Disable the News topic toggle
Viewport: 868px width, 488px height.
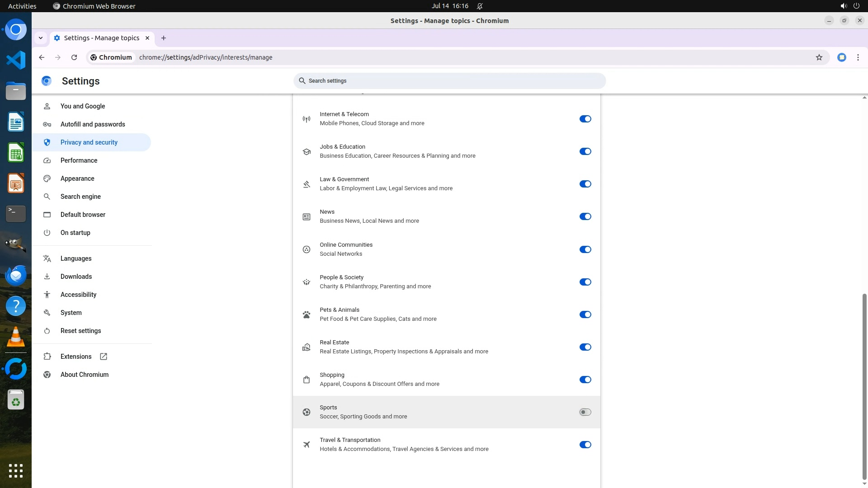coord(585,216)
